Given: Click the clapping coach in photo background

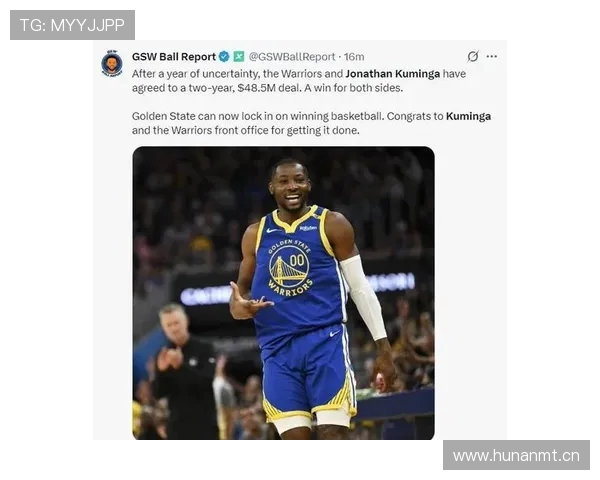Looking at the screenshot, I should pos(183,367).
